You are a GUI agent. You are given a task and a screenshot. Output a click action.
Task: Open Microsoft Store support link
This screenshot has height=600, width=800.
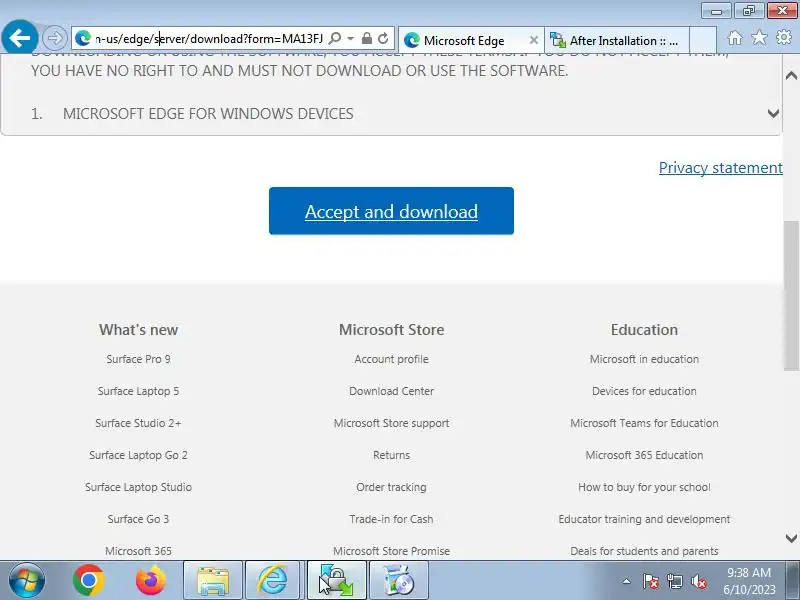point(391,423)
